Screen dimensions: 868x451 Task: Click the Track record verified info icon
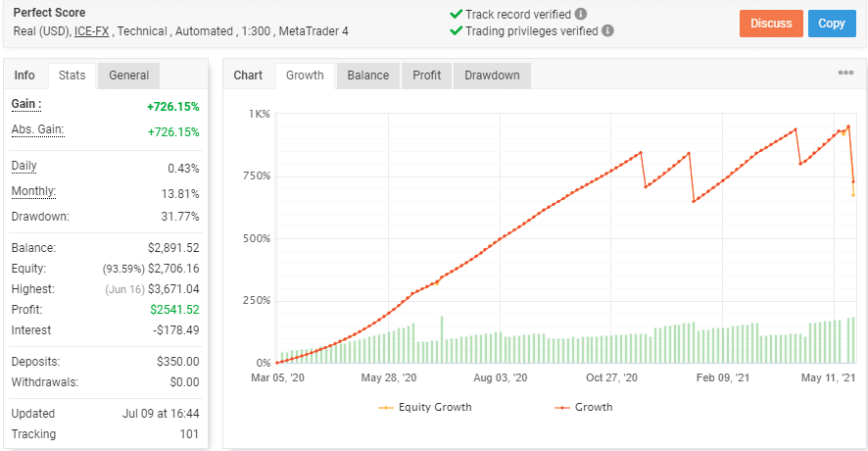(x=581, y=15)
